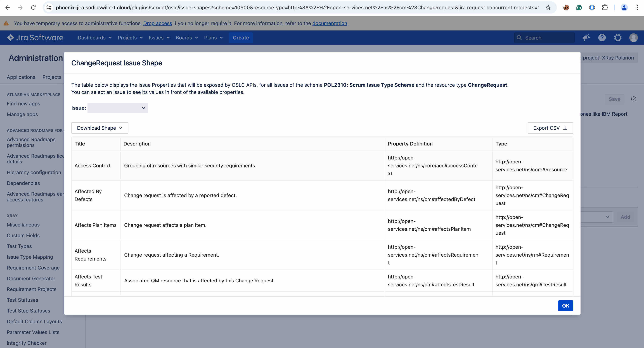
Task: Open Dependencies sidebar link
Action: pos(23,183)
